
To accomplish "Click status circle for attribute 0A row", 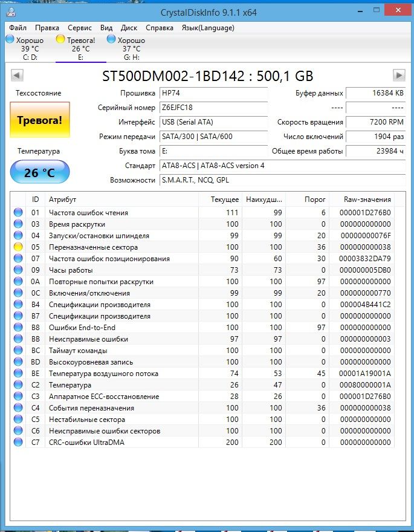I will [18, 282].
